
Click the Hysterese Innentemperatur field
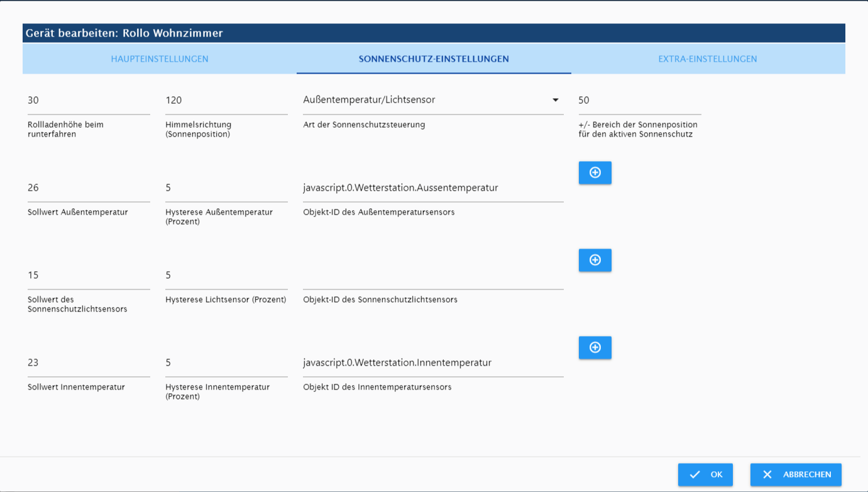pos(226,362)
